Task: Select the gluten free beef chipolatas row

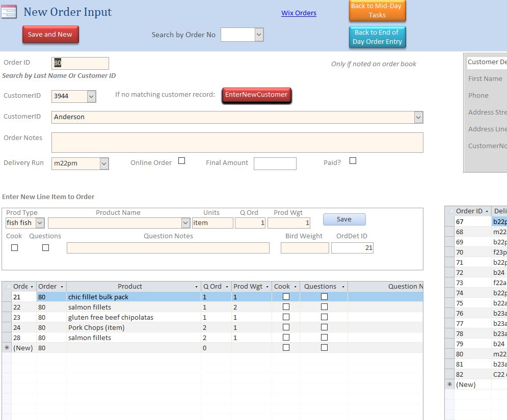Action: point(111,317)
